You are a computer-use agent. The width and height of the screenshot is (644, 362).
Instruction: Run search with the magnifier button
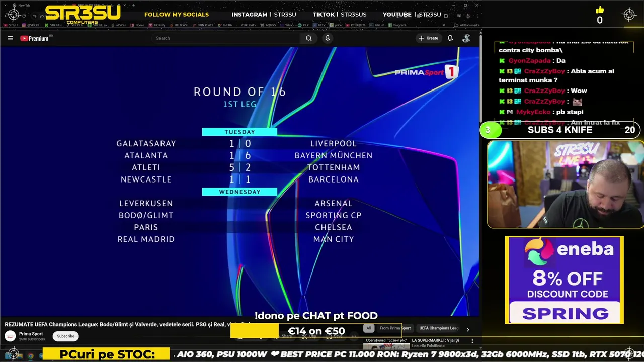[309, 38]
